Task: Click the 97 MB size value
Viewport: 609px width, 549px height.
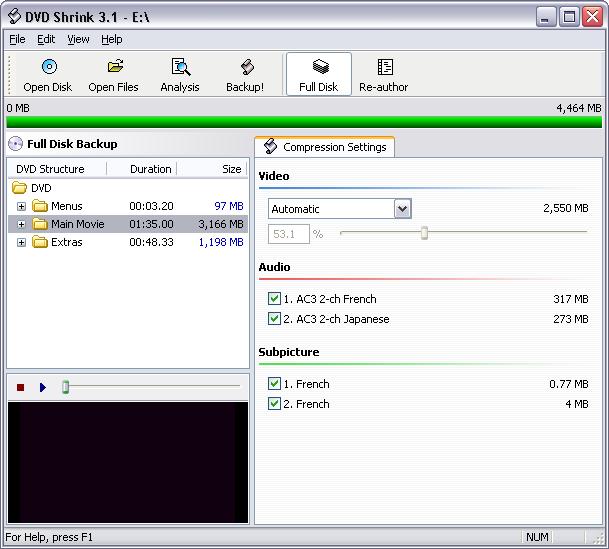Action: (229, 206)
